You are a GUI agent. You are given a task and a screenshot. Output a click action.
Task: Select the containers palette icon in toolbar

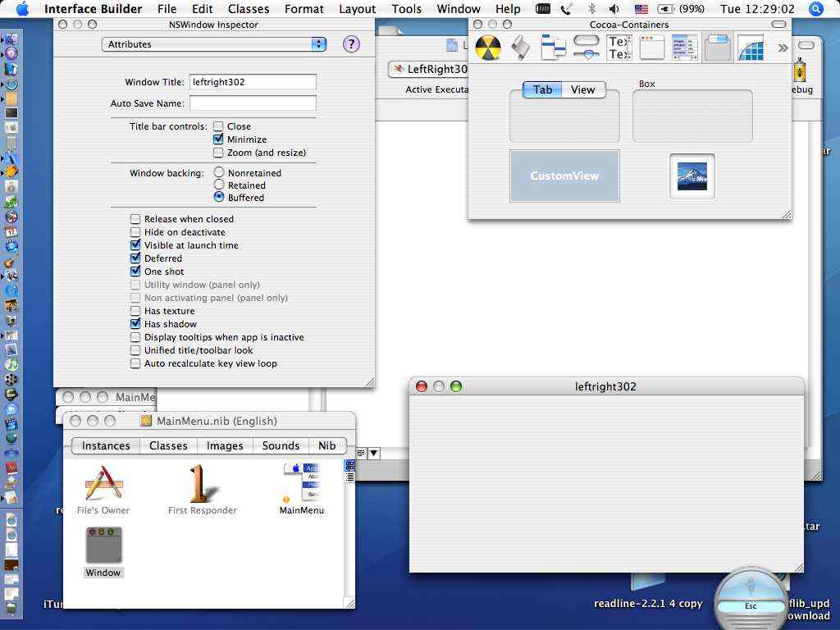click(x=718, y=48)
